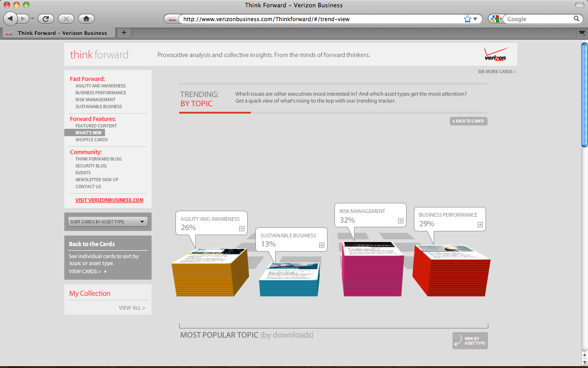Click the Verizon site favicon in address bar

(173, 19)
